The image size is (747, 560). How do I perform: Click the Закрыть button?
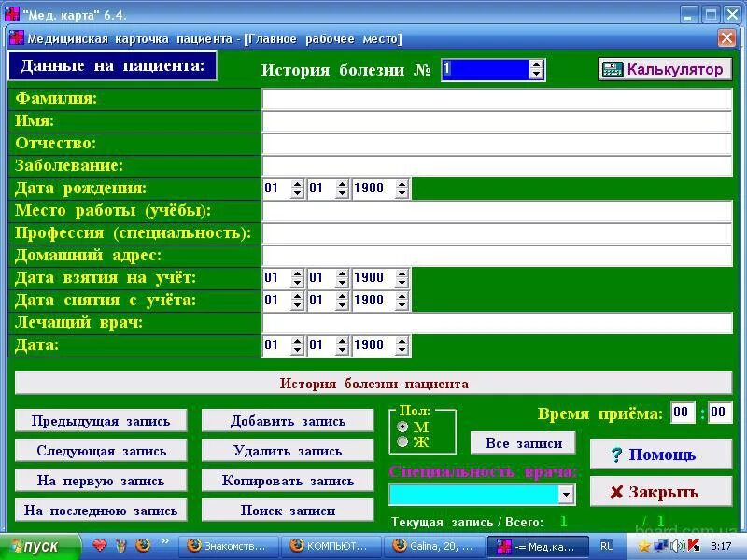tap(661, 492)
